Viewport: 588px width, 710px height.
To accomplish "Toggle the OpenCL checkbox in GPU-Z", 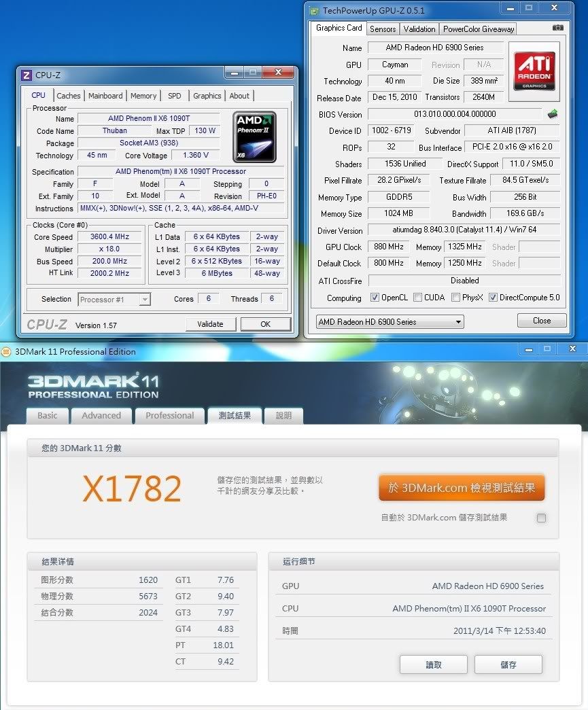I will tap(375, 298).
